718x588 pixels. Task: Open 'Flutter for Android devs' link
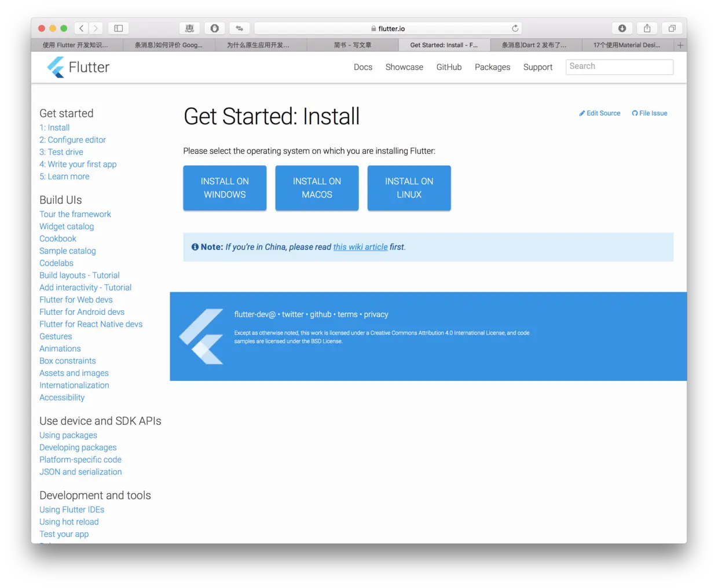[x=82, y=312]
